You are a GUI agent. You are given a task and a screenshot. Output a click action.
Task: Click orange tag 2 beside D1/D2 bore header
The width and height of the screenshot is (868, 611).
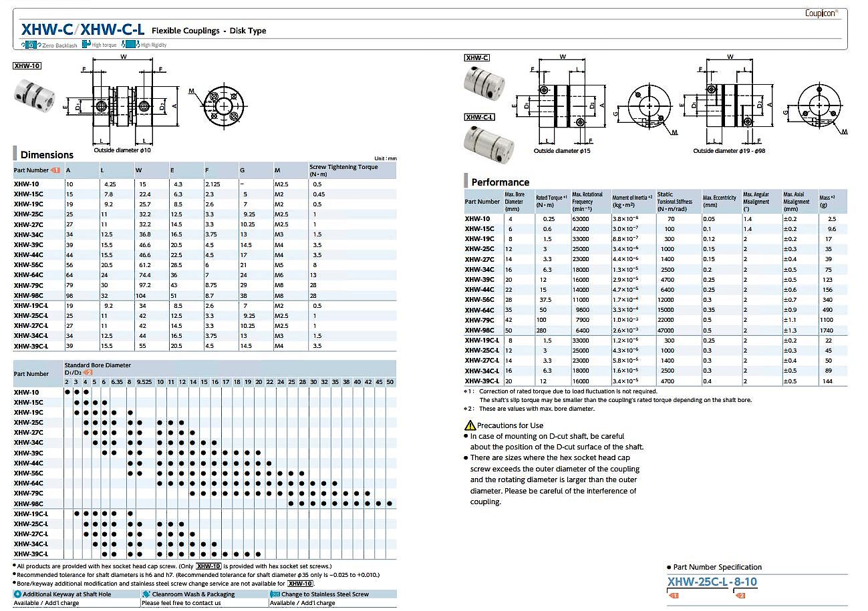tap(88, 372)
